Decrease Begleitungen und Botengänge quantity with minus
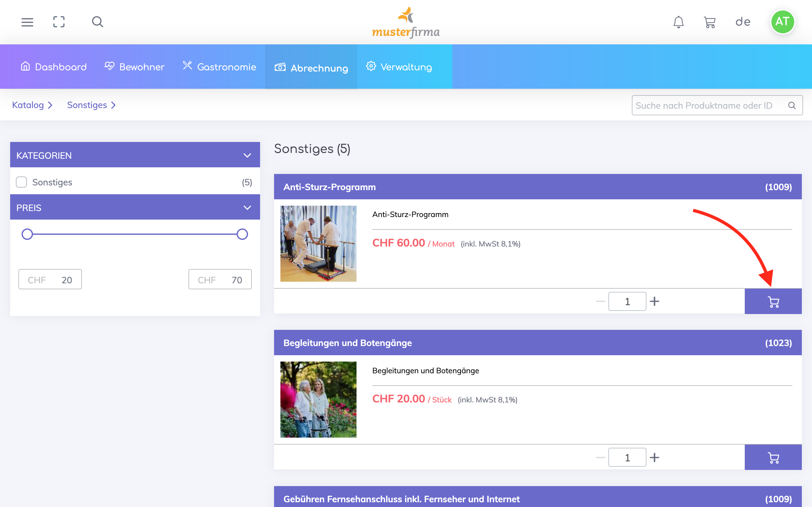 point(600,457)
